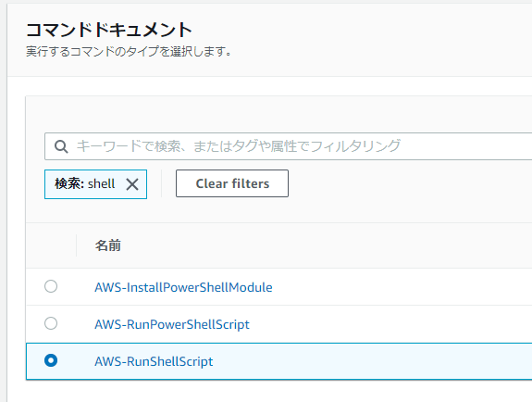Click the section description text below the heading
532x402 pixels.
point(129,52)
